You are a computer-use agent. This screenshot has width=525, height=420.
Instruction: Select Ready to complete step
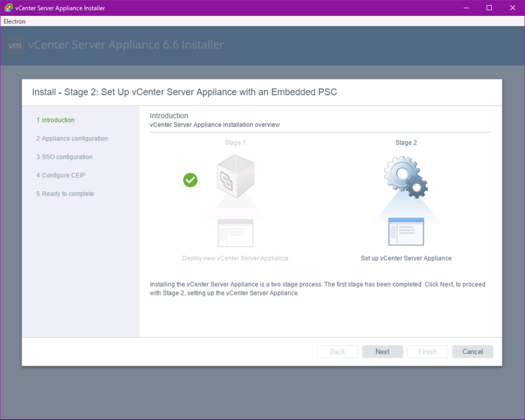(65, 193)
